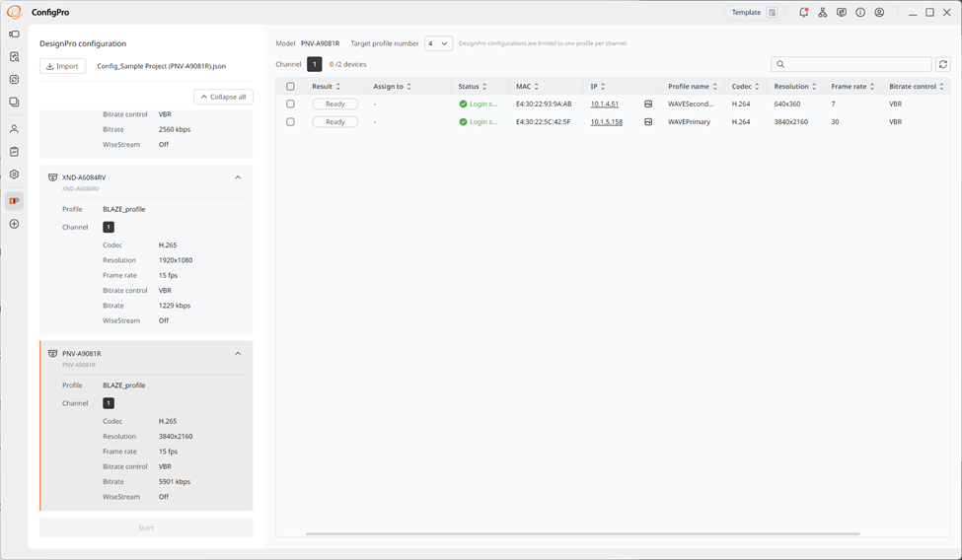The image size is (962, 560).
Task: Click Channel 1 badge in XND-A6084RV card
Action: pyautogui.click(x=109, y=228)
